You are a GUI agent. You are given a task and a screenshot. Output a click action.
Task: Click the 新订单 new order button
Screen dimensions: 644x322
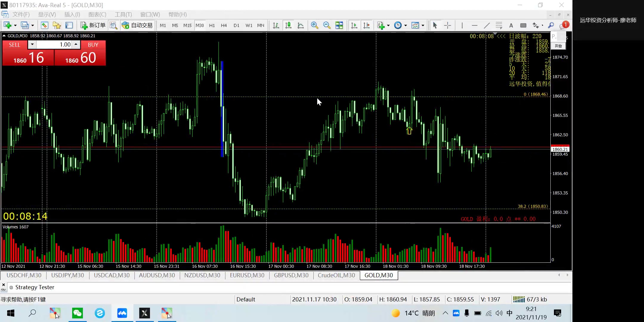click(93, 25)
